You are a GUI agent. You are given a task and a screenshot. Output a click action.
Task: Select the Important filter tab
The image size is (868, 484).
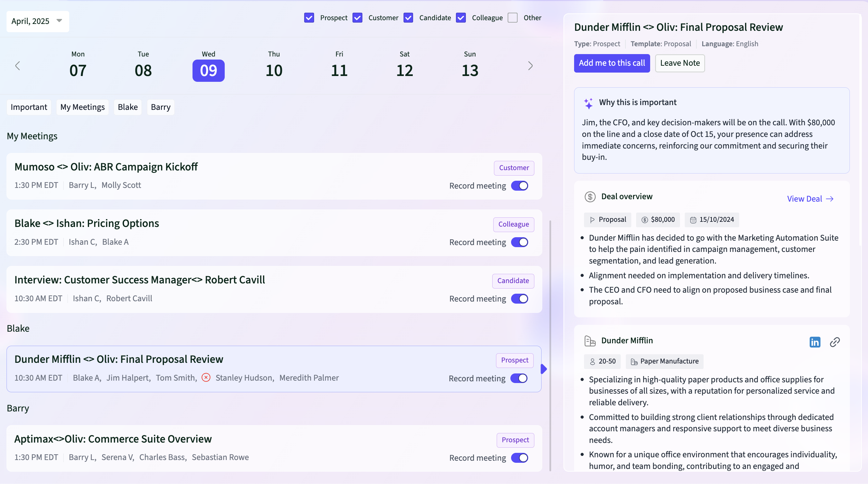[x=29, y=107]
